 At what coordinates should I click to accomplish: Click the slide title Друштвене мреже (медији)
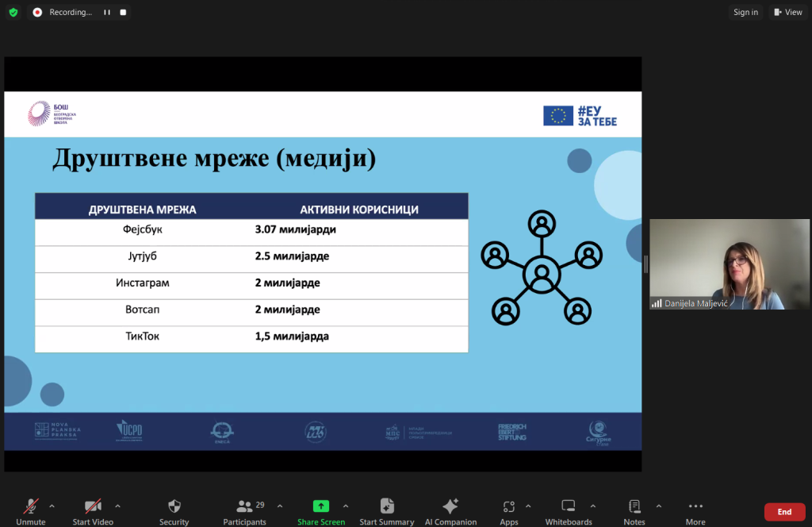coord(214,158)
